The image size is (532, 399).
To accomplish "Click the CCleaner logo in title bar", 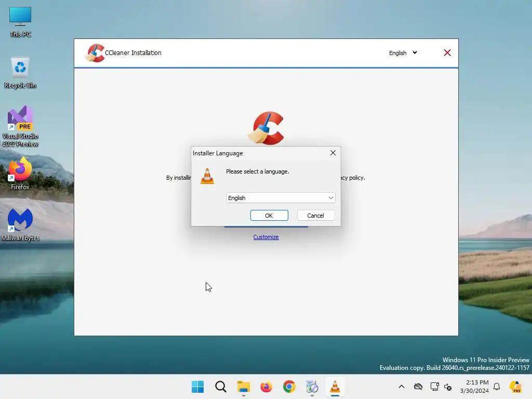I will point(95,53).
